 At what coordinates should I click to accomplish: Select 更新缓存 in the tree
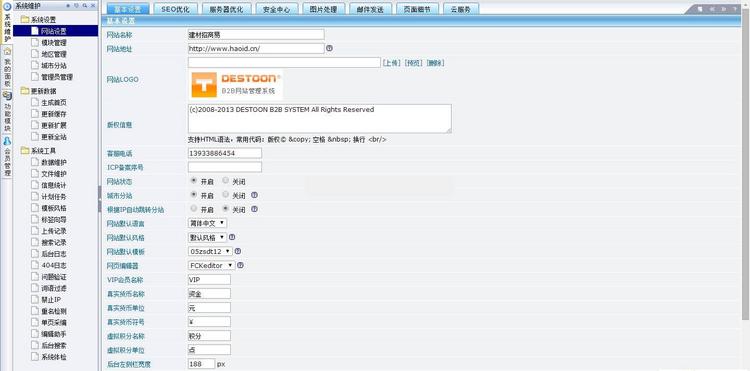[54, 114]
